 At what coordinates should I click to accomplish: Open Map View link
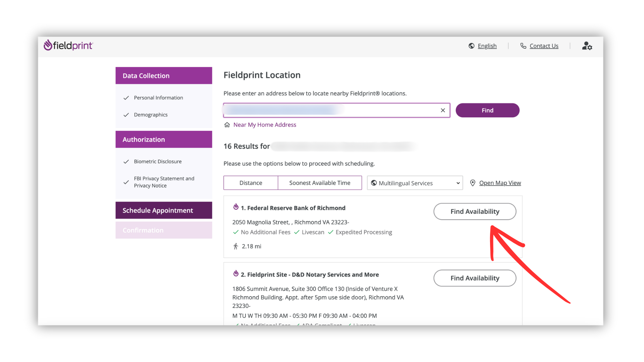point(500,183)
